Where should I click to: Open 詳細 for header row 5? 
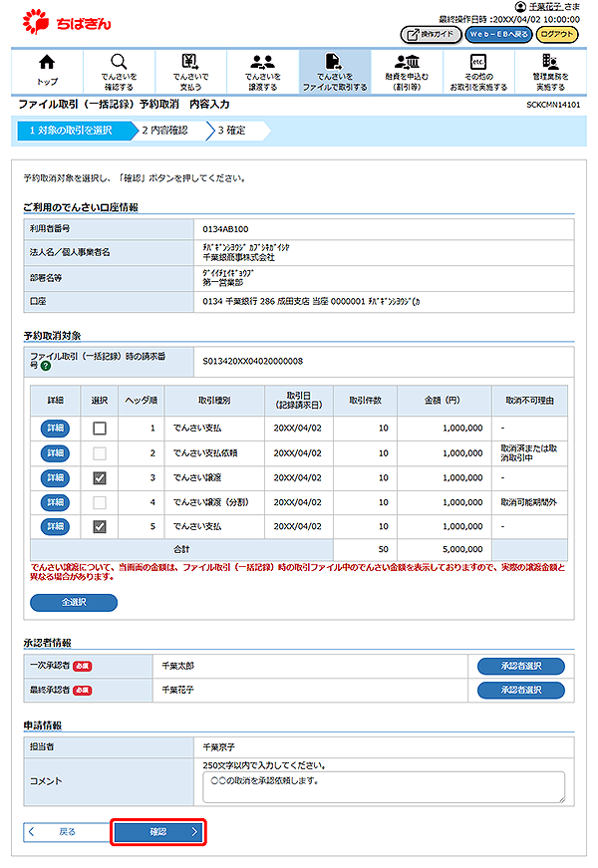point(56,526)
